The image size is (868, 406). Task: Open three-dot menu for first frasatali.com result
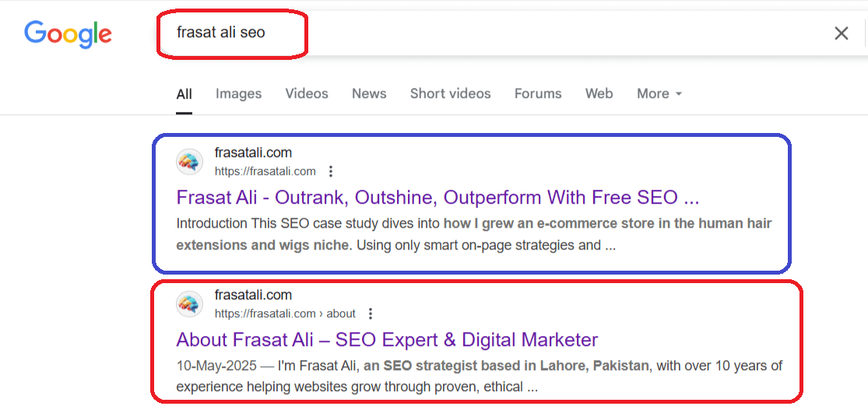tap(331, 171)
